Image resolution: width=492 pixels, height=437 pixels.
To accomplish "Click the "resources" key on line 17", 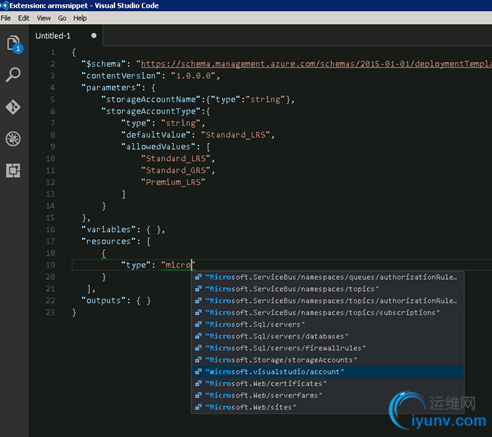I will [x=109, y=241].
